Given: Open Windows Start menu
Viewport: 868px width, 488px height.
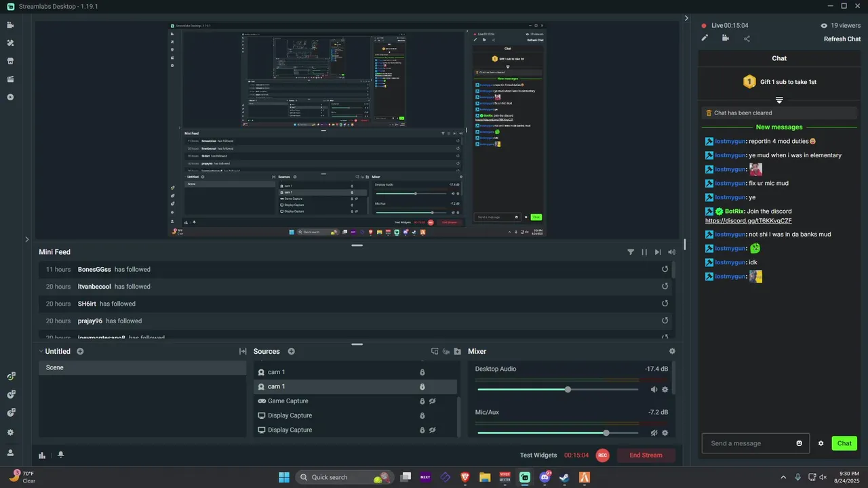Looking at the screenshot, I should pyautogui.click(x=284, y=477).
